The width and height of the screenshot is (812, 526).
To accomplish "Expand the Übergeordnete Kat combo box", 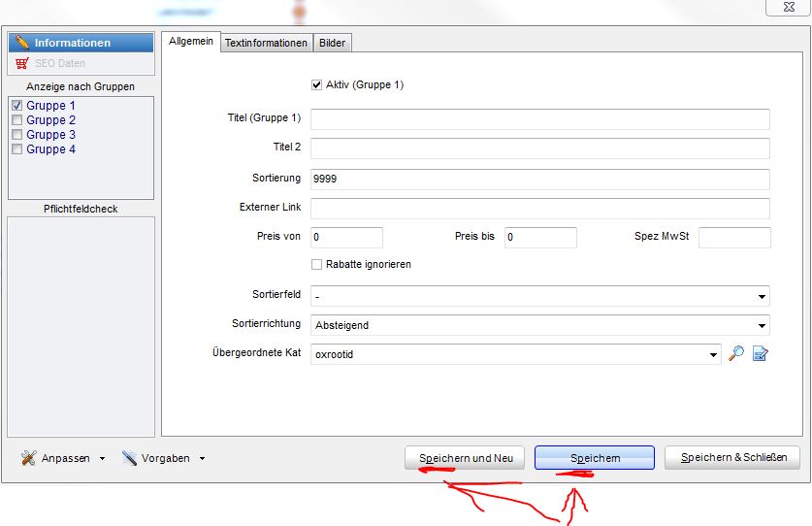I will (713, 355).
